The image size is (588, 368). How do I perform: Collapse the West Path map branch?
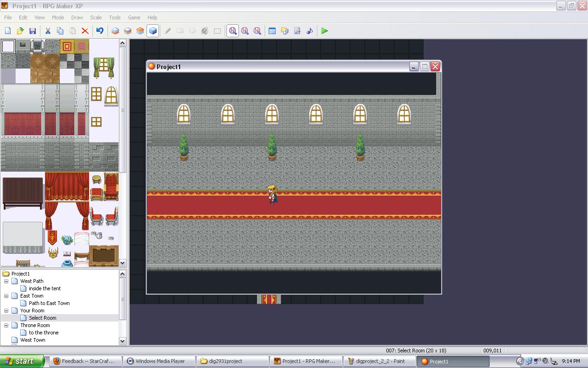tap(6, 281)
